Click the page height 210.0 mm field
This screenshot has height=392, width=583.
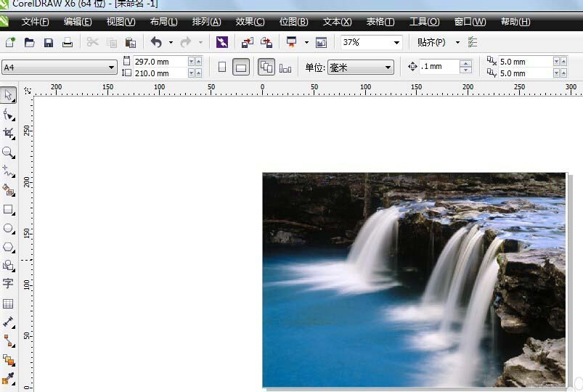160,73
